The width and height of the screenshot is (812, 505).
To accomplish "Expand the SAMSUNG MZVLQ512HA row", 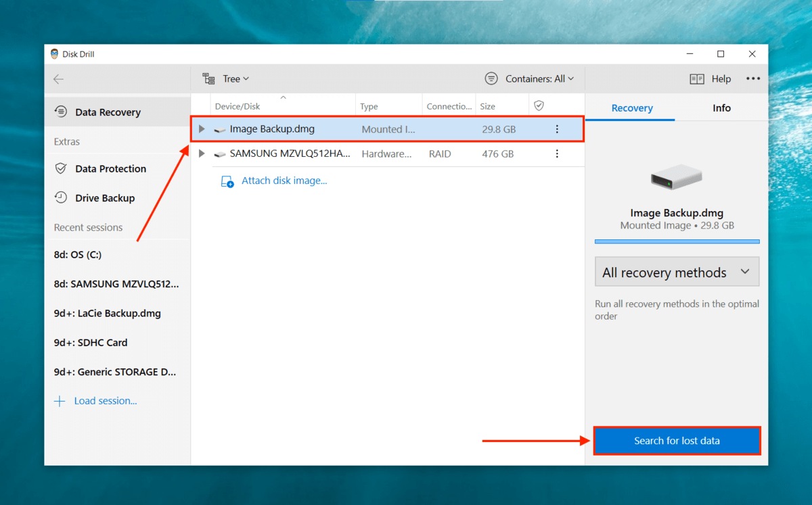I will pyautogui.click(x=202, y=154).
